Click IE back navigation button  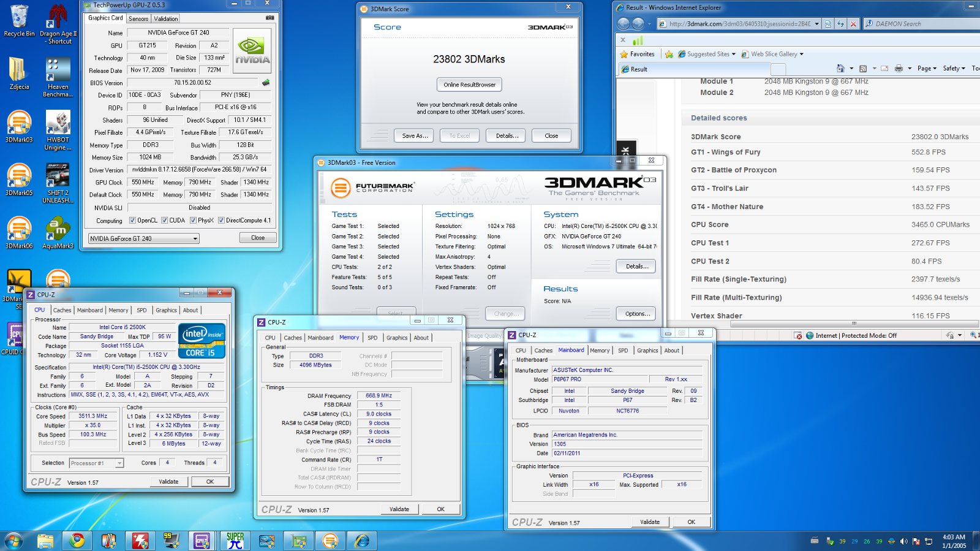(x=624, y=23)
